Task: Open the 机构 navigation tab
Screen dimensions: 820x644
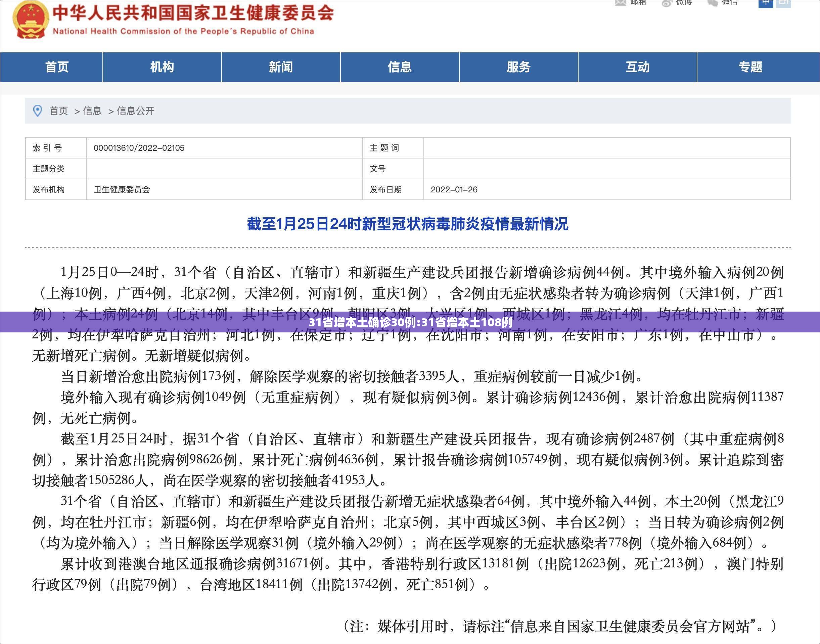Action: pyautogui.click(x=162, y=67)
